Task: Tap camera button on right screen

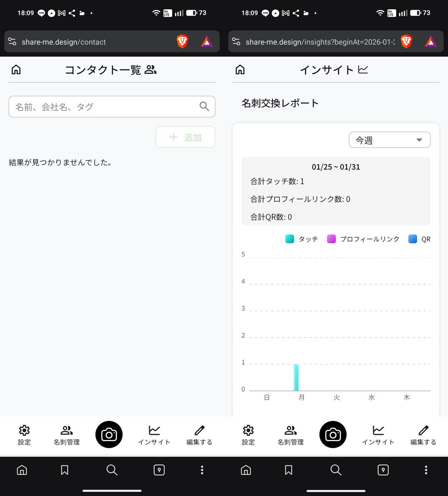Action: tap(333, 434)
